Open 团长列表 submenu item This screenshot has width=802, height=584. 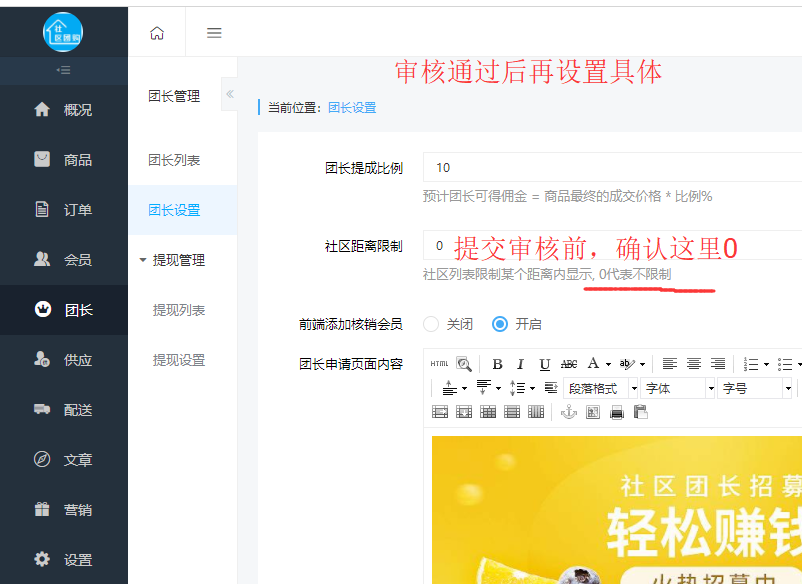[x=183, y=160]
